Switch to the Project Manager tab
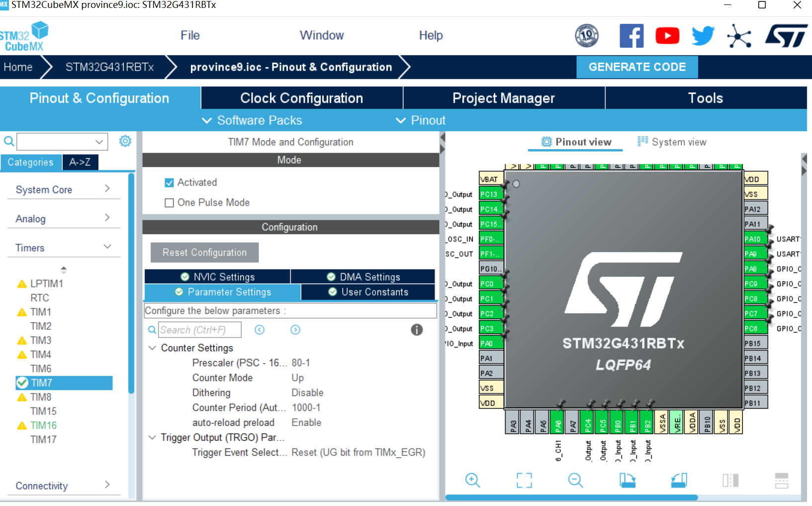This screenshot has height=506, width=812. 504,98
